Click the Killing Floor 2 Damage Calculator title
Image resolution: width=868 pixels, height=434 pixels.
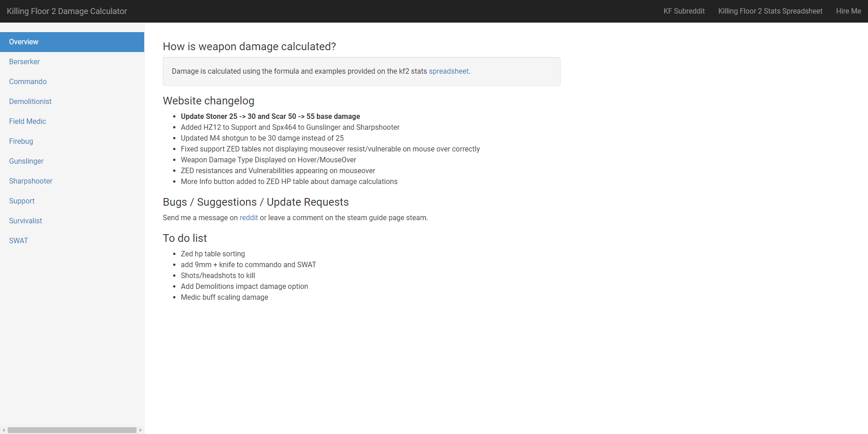click(67, 11)
